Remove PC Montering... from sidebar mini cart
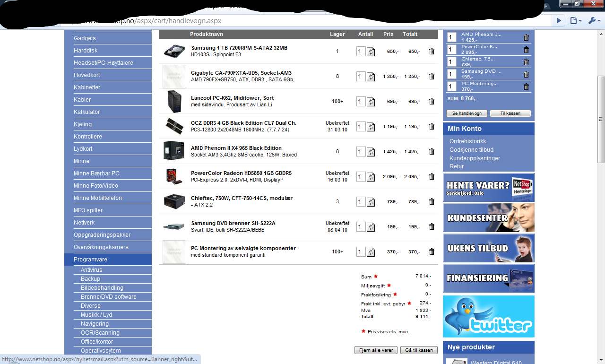This screenshot has height=364, width=605. [x=526, y=87]
